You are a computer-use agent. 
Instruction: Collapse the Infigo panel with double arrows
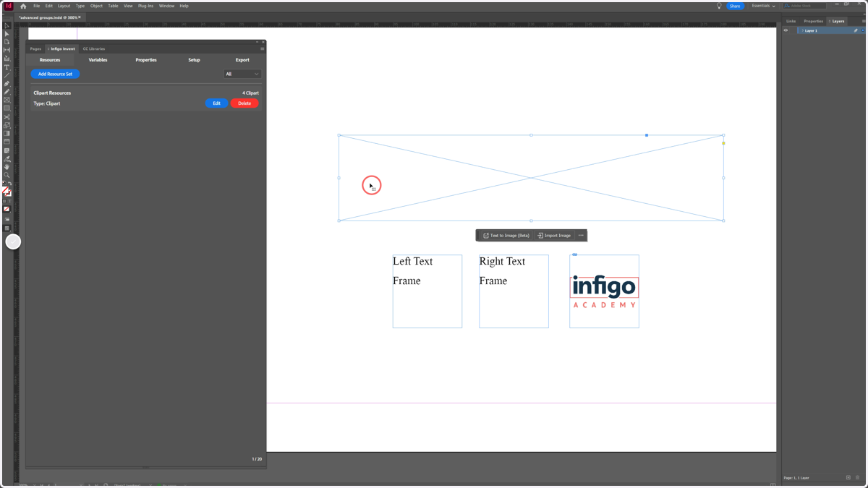point(257,42)
